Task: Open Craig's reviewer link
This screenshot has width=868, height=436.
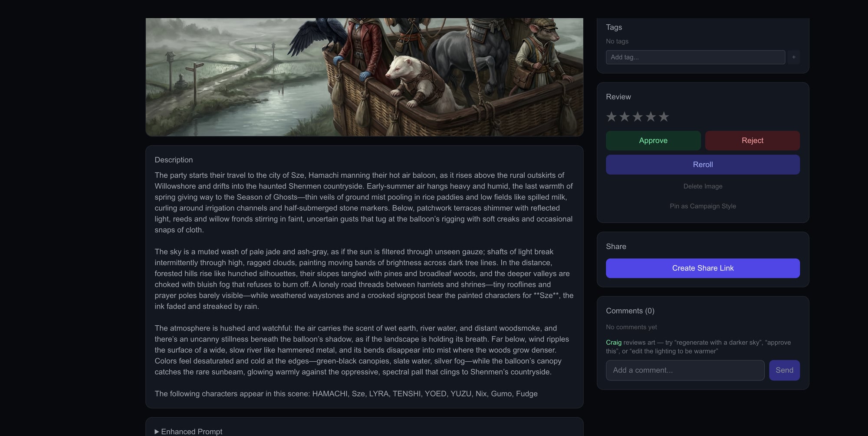Action: click(614, 342)
